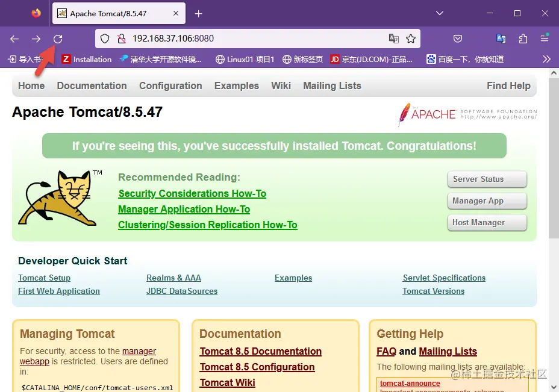This screenshot has height=392, width=559.
Task: Open the 京东(JD.COM) bookmark
Action: [371, 59]
